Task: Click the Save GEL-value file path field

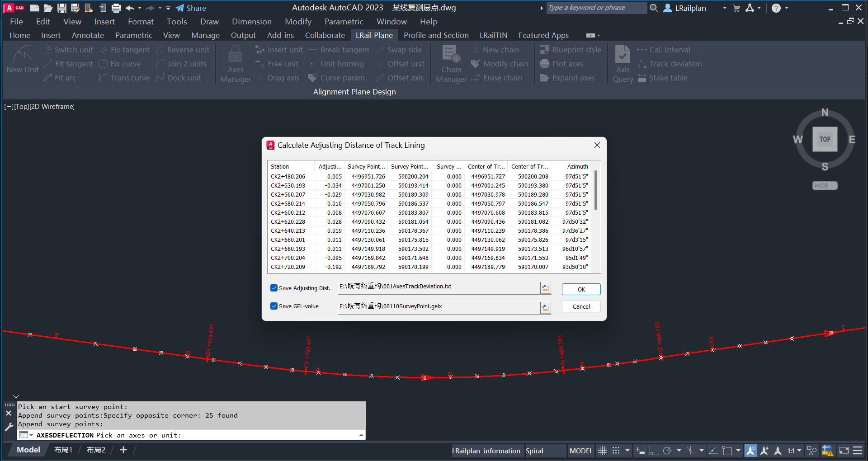Action: [439, 307]
